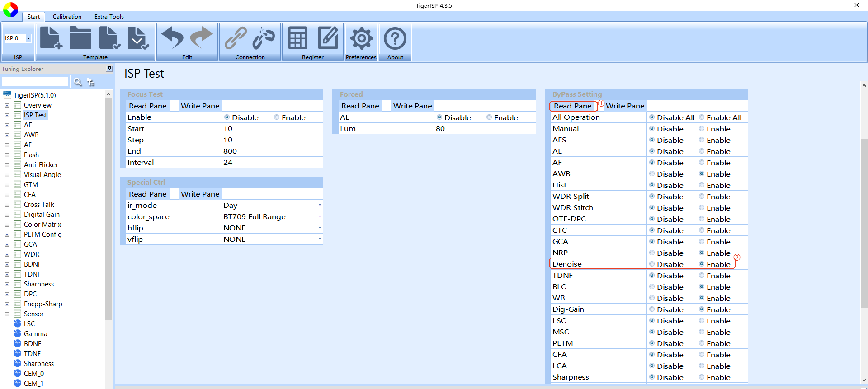Open the ir_mode Day dropdown
Image resolution: width=868 pixels, height=389 pixels.
pos(273,205)
